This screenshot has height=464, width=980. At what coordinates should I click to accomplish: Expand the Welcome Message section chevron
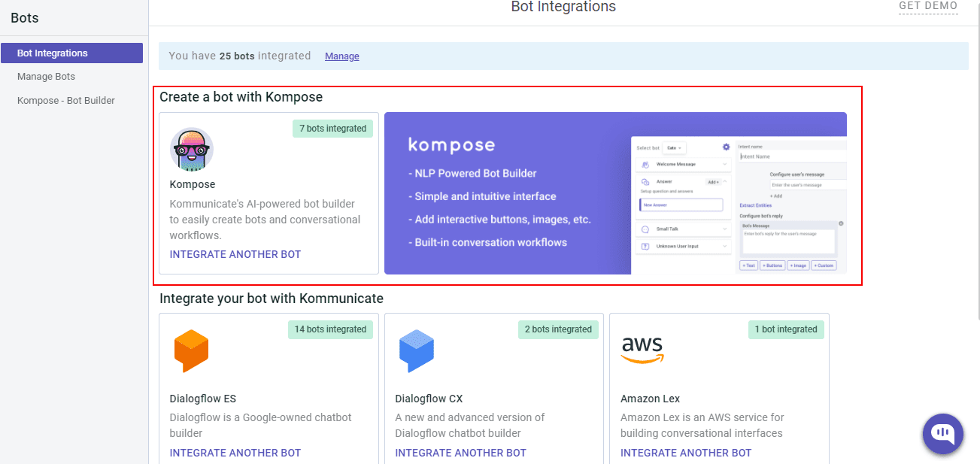724,164
